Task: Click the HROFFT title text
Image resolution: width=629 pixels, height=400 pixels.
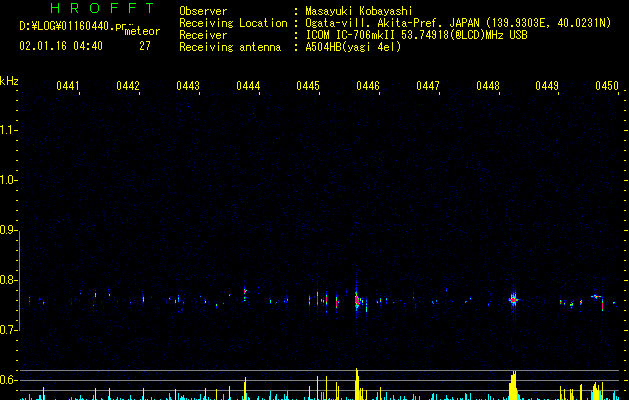Action: coord(103,8)
